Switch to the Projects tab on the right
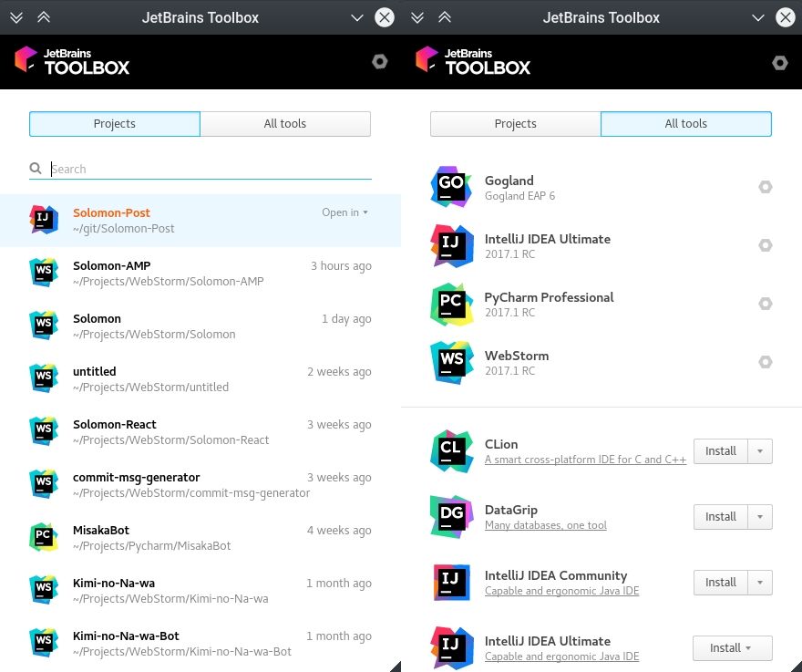Screen dimensions: 802x672 click(515, 123)
